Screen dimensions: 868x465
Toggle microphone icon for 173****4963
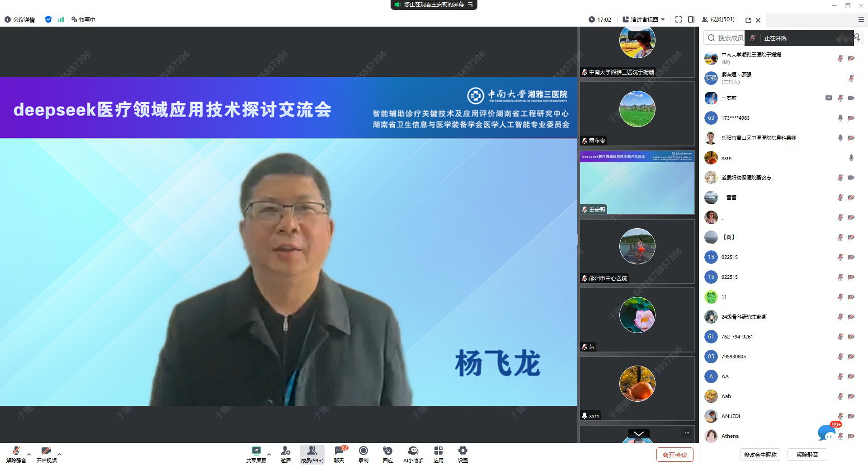(x=840, y=118)
